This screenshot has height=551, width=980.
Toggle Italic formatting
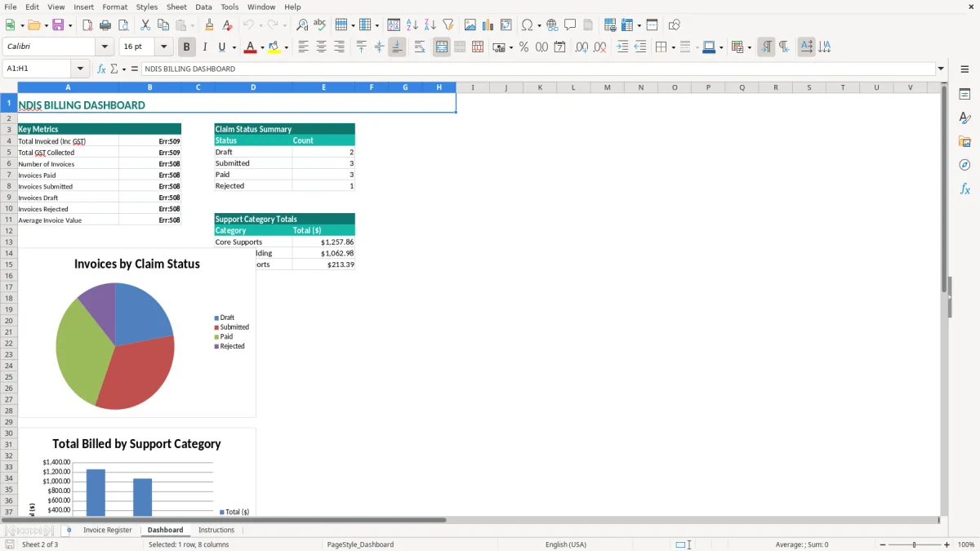[204, 47]
